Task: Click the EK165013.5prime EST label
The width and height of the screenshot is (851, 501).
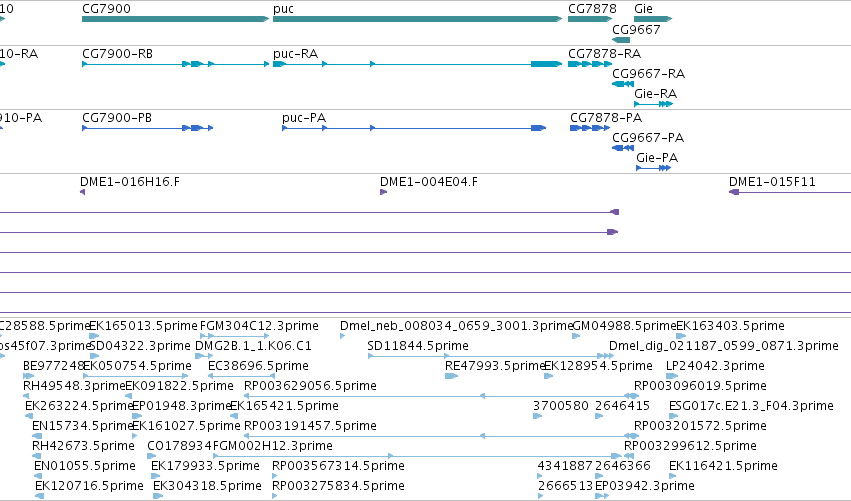Action: tap(143, 326)
